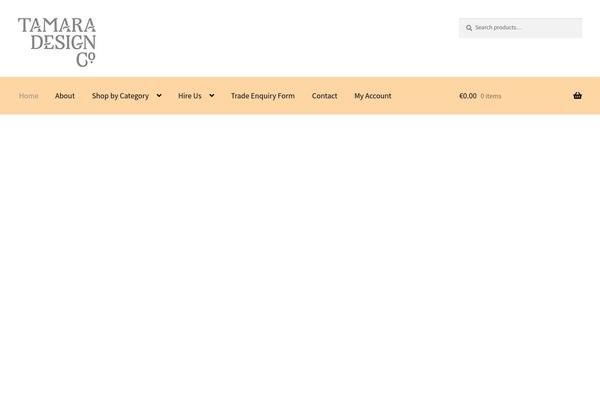Open the My Account page

coord(373,96)
